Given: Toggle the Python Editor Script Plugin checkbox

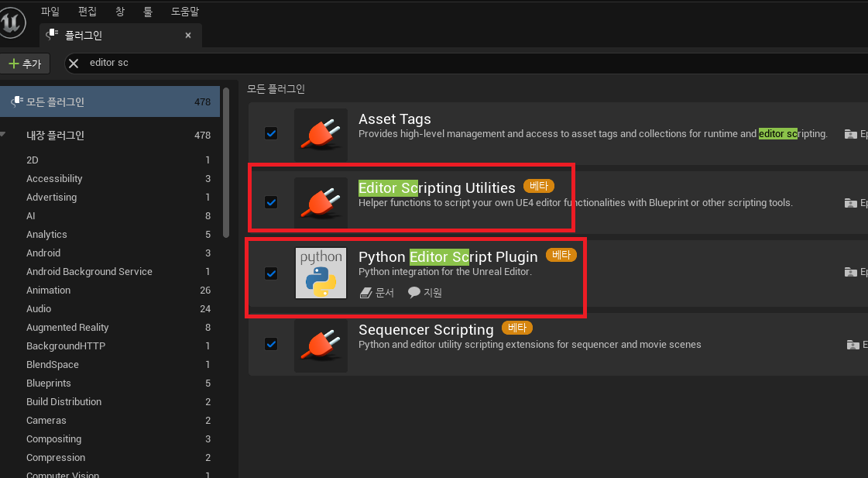Looking at the screenshot, I should pyautogui.click(x=271, y=273).
